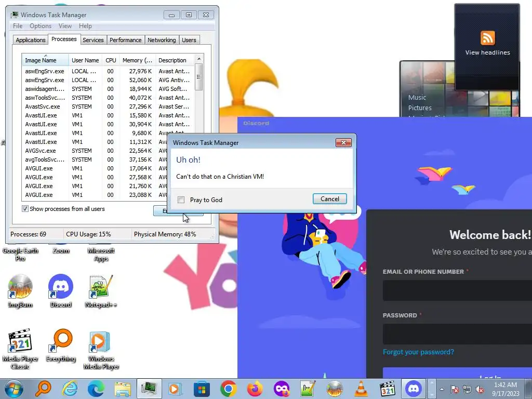This screenshot has width=532, height=399.
Task: Open the purple mask browser taskbar icon
Action: (x=281, y=389)
